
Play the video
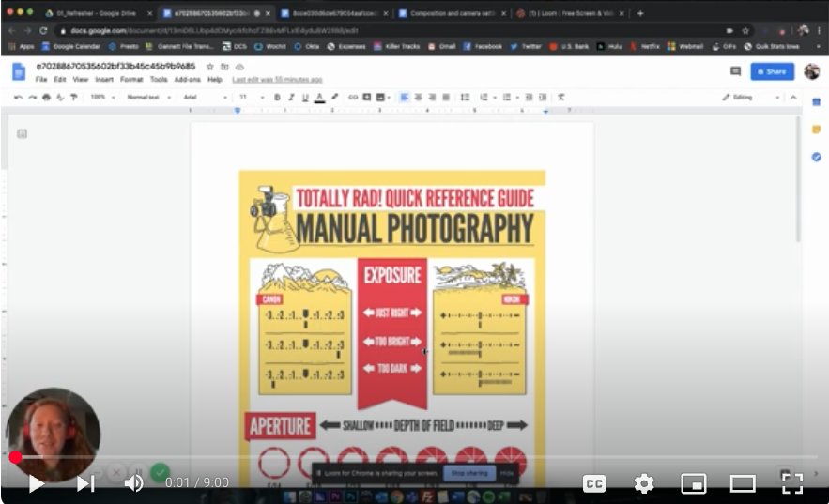click(x=36, y=483)
